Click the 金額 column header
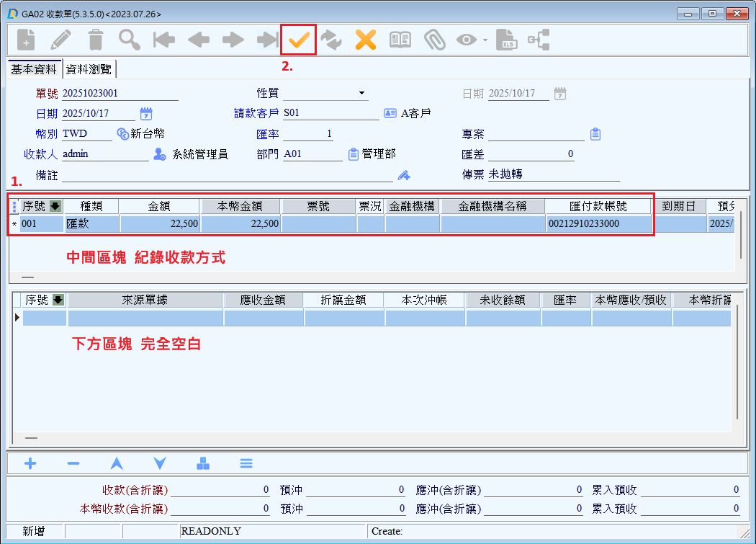This screenshot has width=756, height=544. click(159, 207)
